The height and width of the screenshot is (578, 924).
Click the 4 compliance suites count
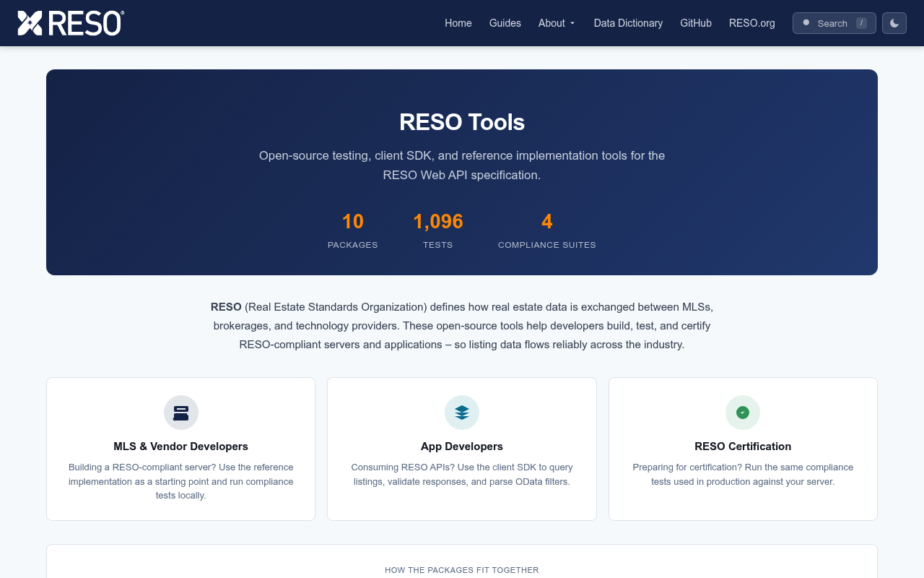point(547,221)
